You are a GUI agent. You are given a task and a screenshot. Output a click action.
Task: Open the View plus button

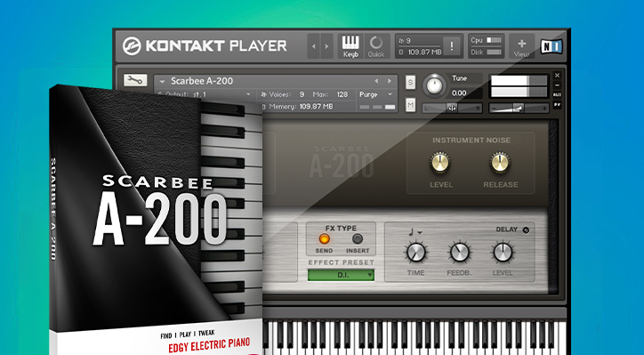521,46
